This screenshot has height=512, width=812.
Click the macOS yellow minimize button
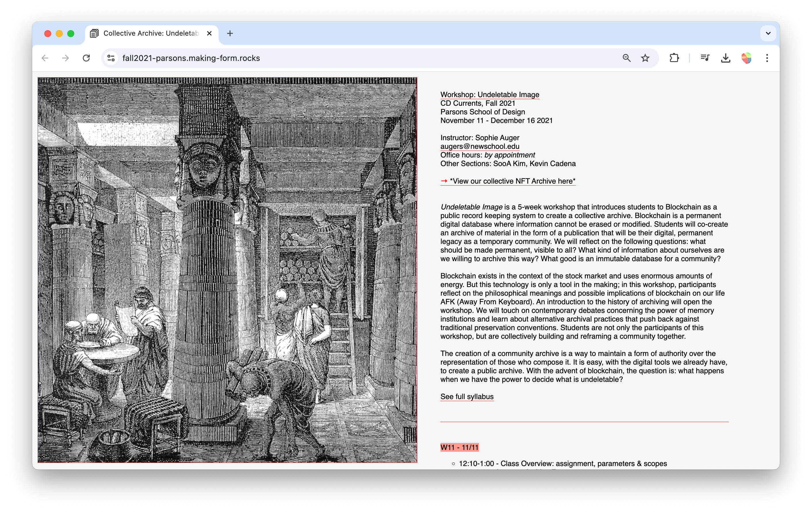59,33
